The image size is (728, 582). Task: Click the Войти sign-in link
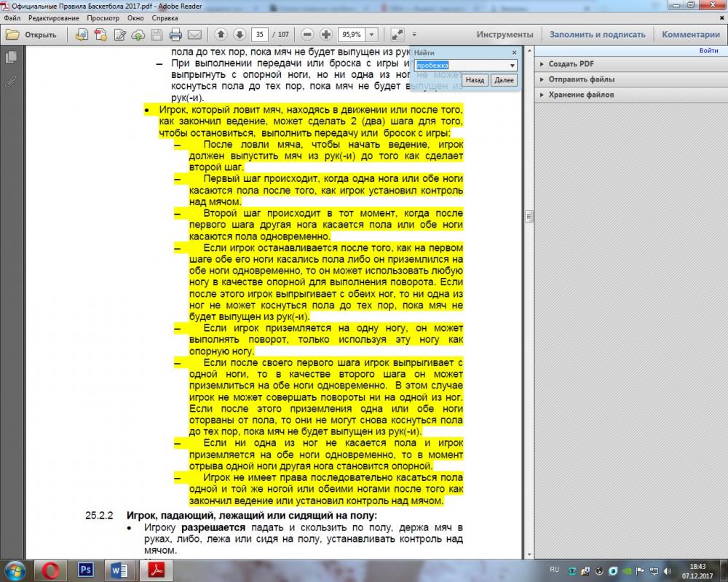click(x=708, y=51)
